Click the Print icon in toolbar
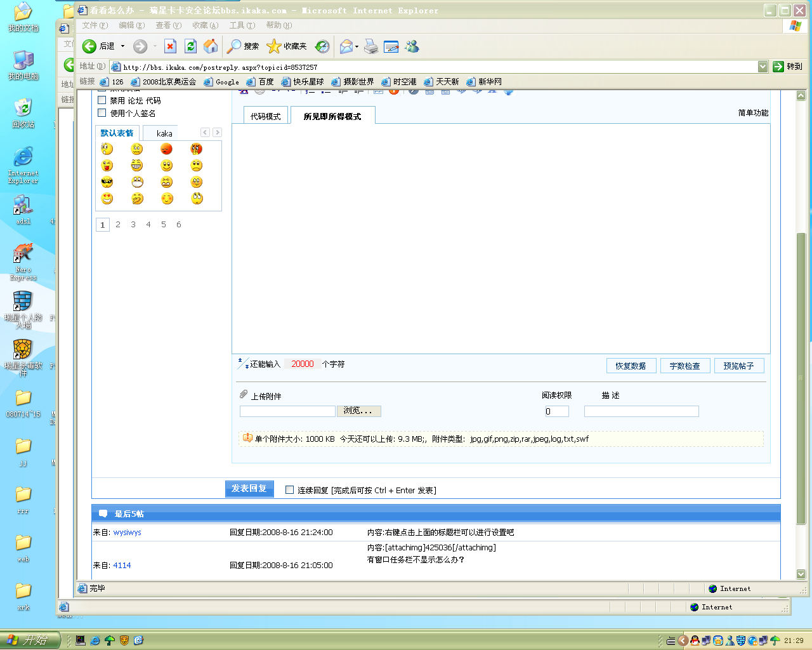The width and height of the screenshot is (812, 650). pyautogui.click(x=371, y=46)
